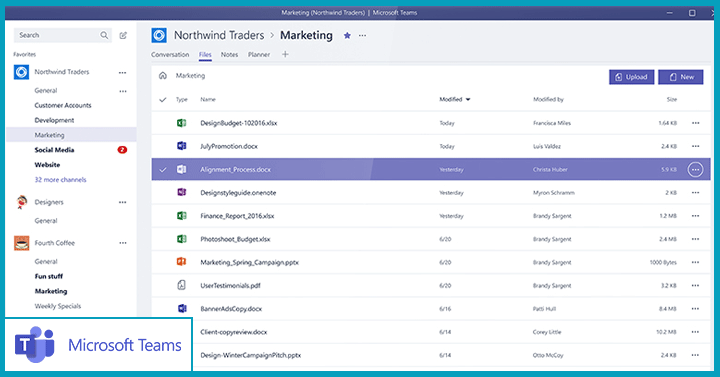The width and height of the screenshot is (720, 377).
Task: Click the Social Media unread badge
Action: point(122,150)
